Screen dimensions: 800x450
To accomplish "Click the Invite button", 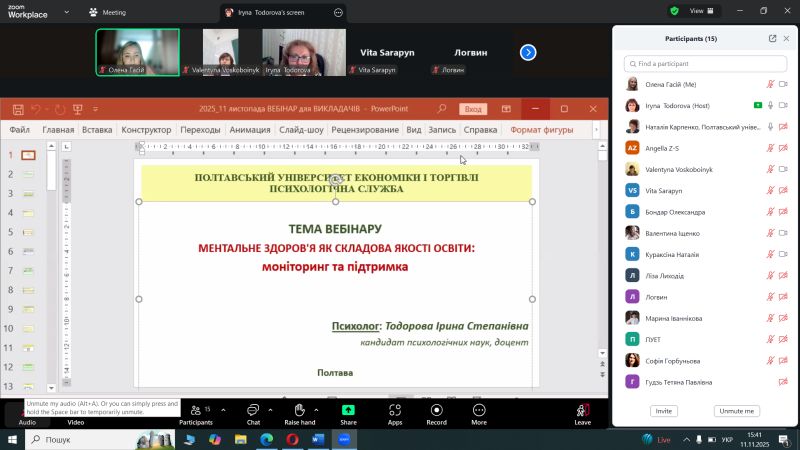I will (x=662, y=411).
